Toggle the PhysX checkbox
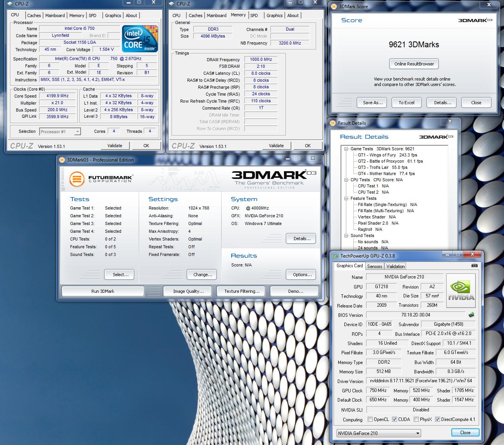This screenshot has height=445, width=504. click(x=416, y=419)
